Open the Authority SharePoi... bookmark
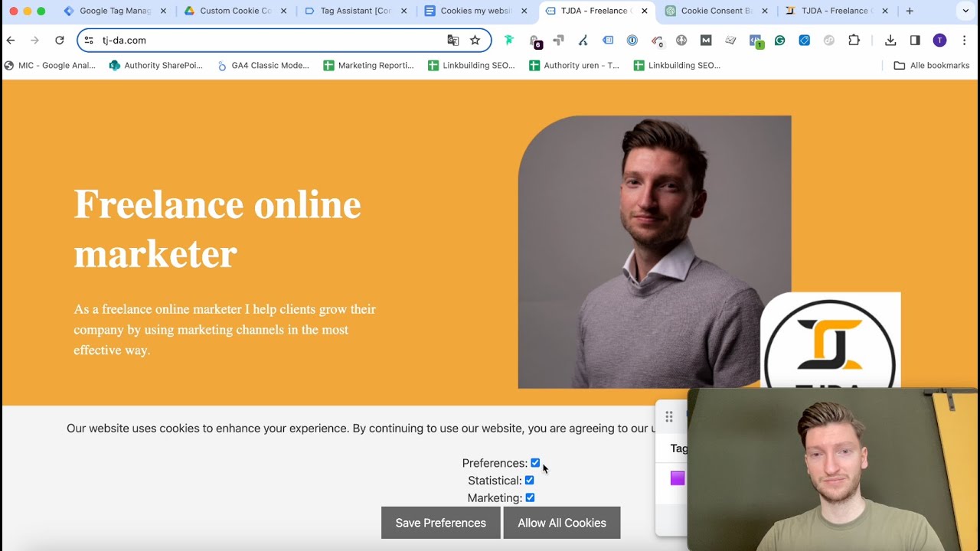Screen dimensions: 980x551 (157, 66)
